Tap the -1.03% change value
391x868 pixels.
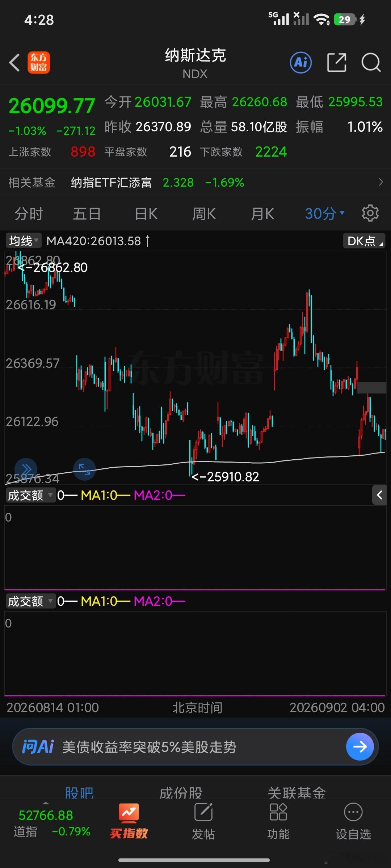point(28,131)
